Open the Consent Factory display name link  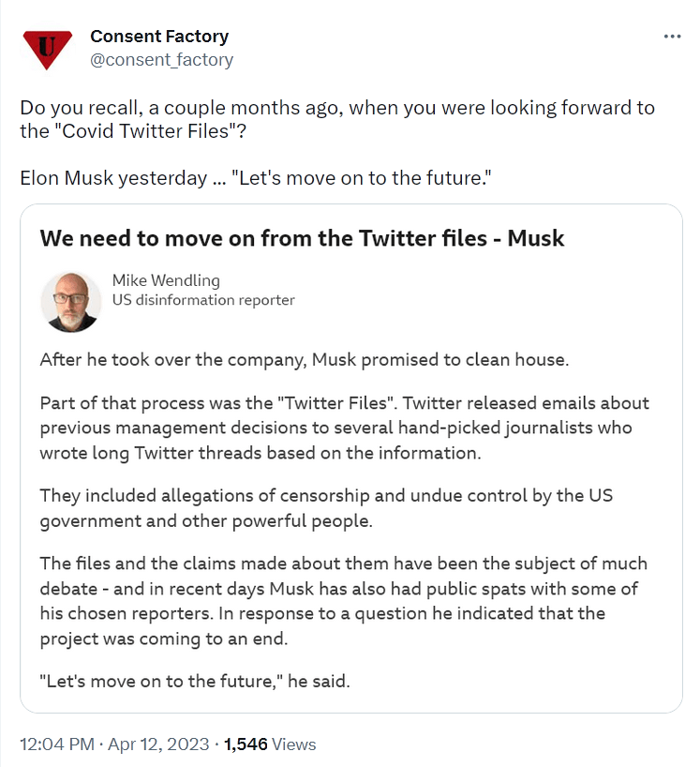159,37
